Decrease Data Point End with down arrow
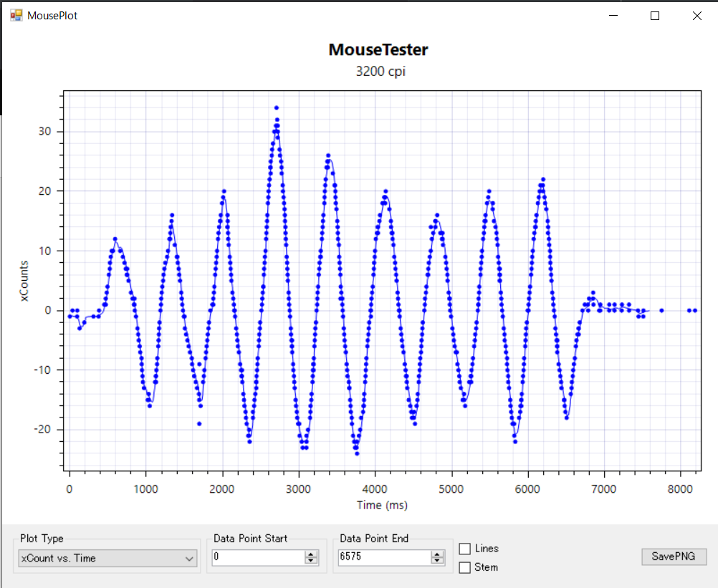 (x=437, y=561)
